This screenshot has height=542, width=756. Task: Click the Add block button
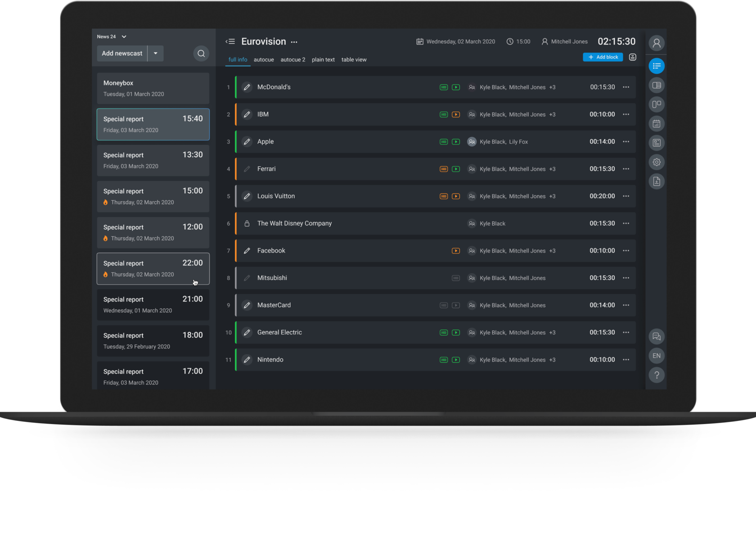603,57
